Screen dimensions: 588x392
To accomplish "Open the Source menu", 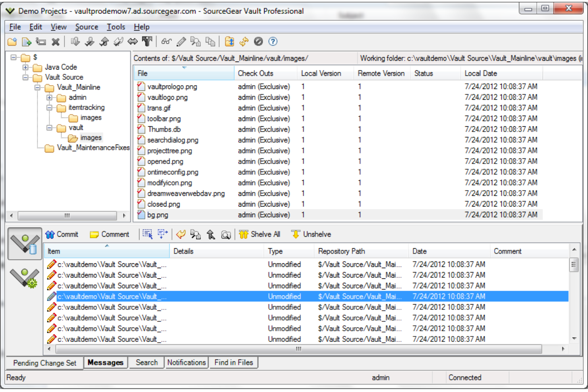I will pos(87,27).
